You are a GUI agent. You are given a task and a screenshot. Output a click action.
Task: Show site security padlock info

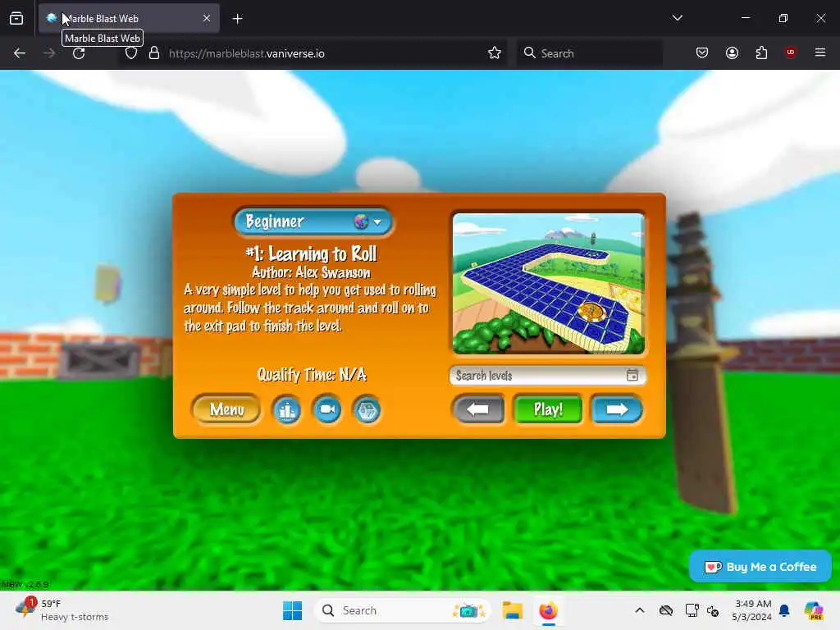[x=154, y=53]
